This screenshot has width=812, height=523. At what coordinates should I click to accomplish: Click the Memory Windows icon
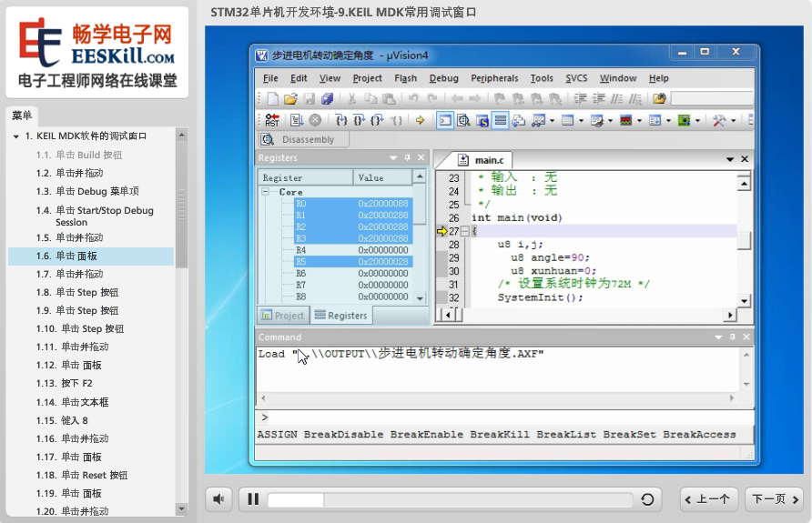point(567,121)
